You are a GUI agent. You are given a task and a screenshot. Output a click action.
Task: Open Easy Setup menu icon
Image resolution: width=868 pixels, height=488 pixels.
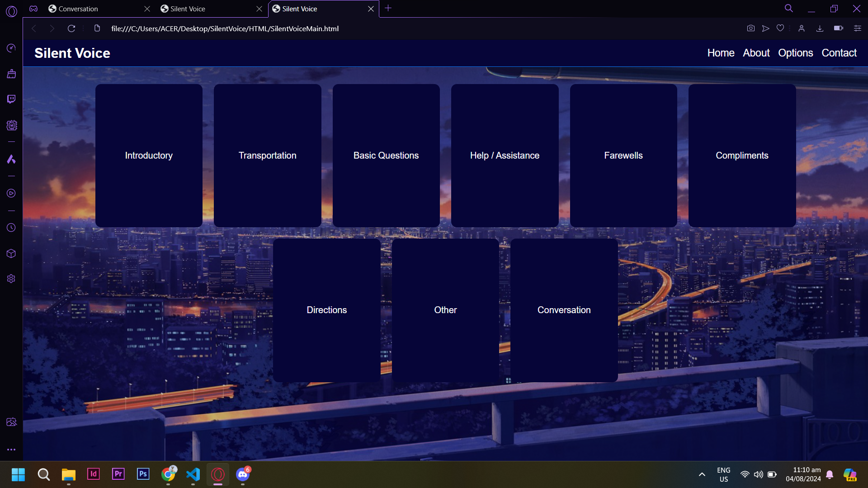(857, 28)
